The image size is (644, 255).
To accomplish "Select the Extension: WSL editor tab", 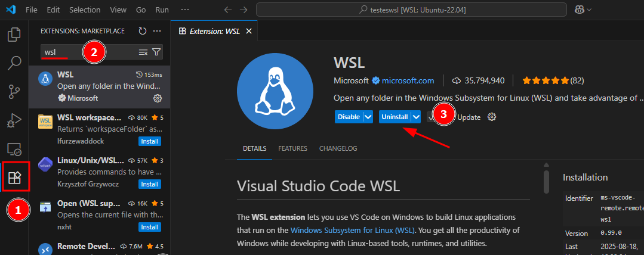I will pos(214,32).
